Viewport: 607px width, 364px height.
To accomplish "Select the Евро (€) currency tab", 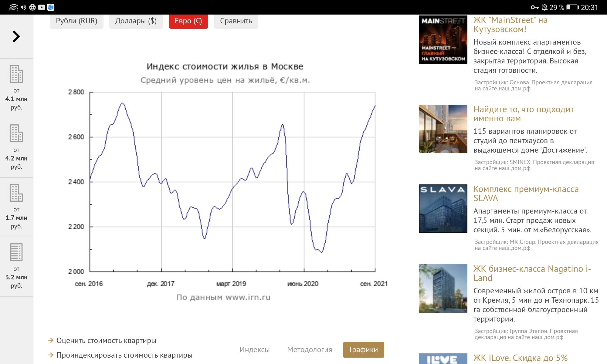I will 188,21.
